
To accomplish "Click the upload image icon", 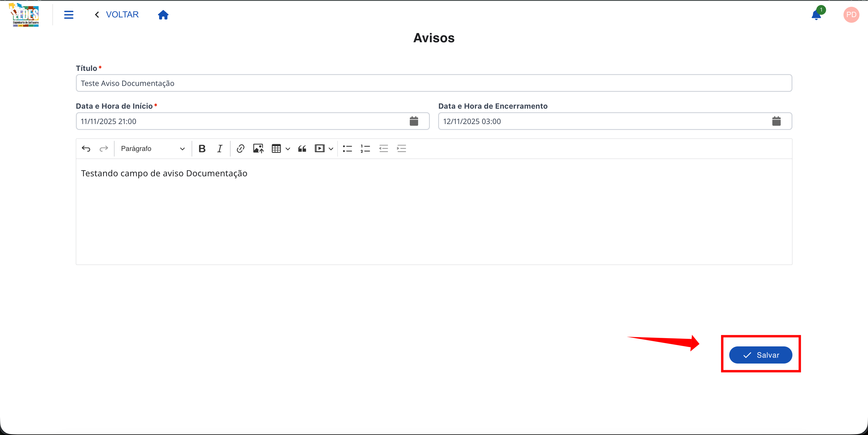I will [x=258, y=149].
